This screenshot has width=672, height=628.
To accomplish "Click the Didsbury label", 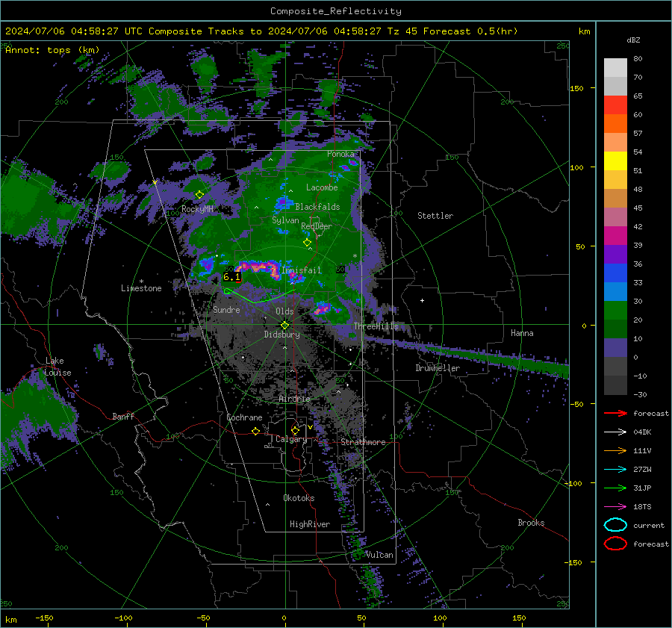I will coord(281,335).
